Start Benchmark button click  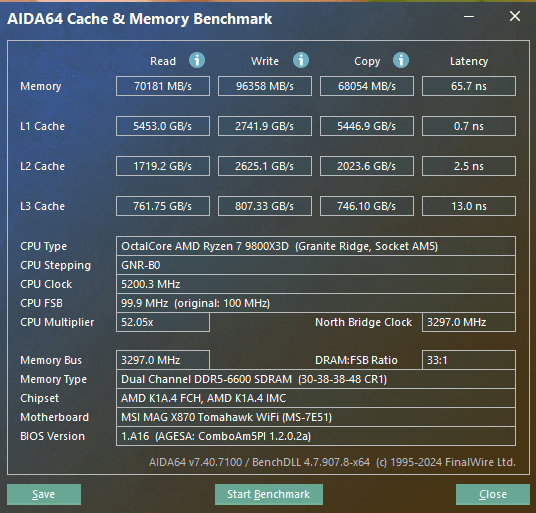269,494
